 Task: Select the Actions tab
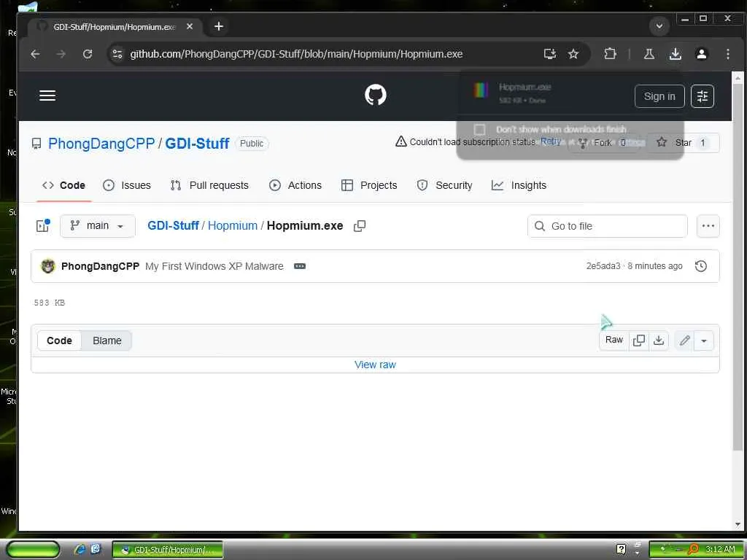tap(295, 185)
